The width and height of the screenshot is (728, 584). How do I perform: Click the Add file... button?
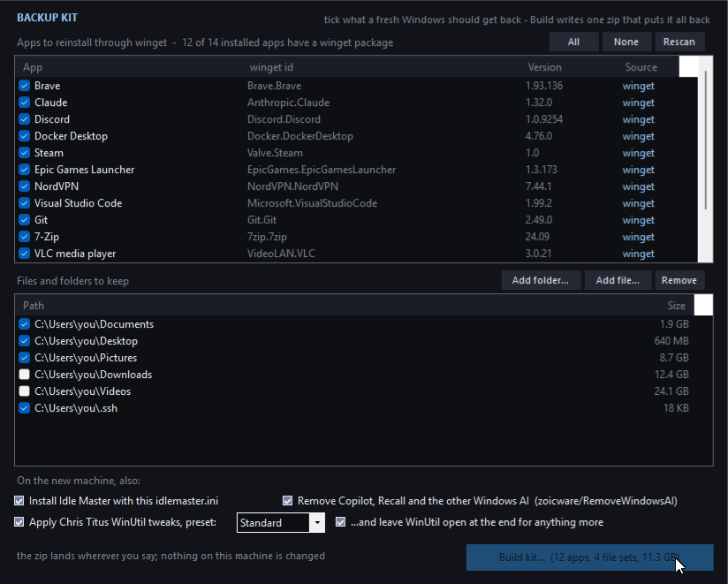point(618,280)
